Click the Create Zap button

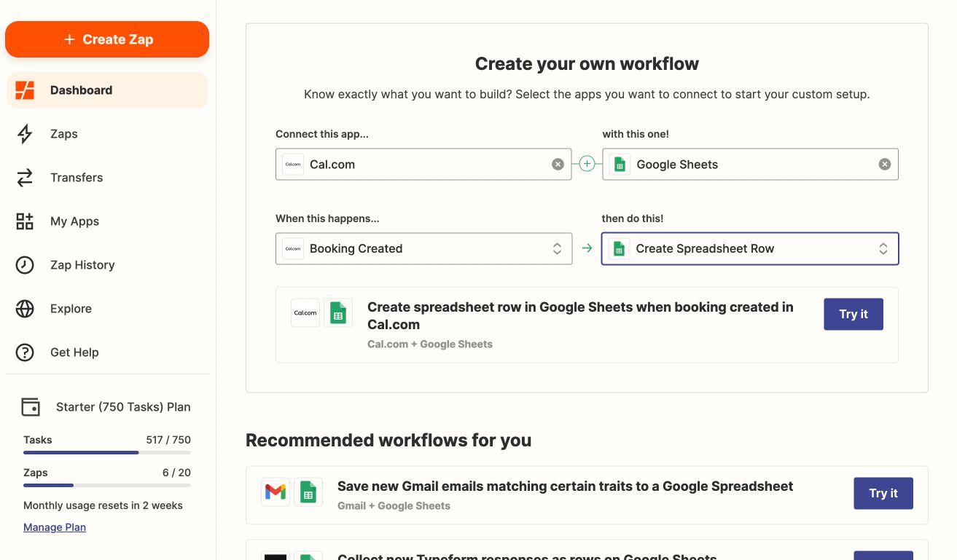[107, 39]
